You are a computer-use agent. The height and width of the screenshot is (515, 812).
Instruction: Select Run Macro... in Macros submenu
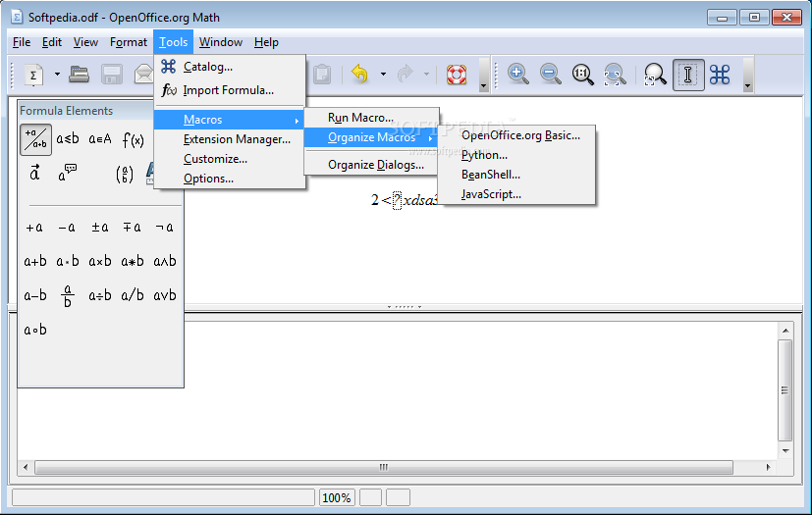pos(371,118)
